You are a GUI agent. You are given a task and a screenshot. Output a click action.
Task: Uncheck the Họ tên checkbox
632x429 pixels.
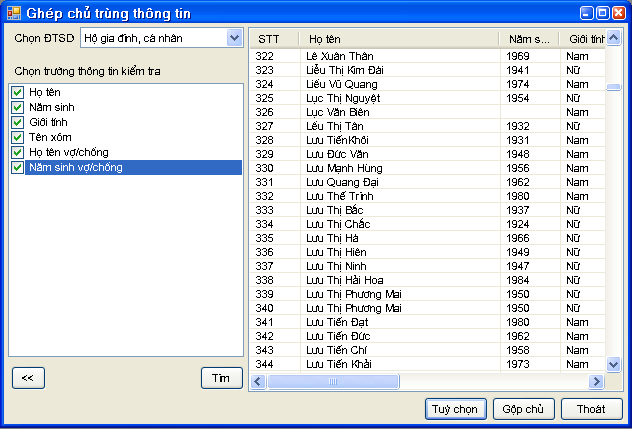(17, 92)
